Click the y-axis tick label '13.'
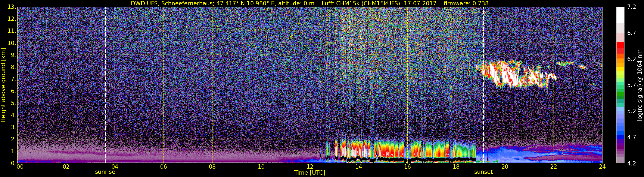 point(12,7)
